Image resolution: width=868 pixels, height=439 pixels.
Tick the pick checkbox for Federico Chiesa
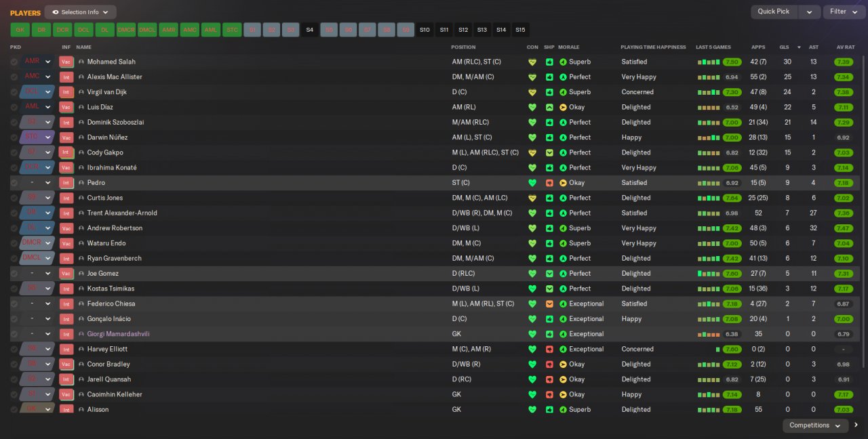[14, 304]
